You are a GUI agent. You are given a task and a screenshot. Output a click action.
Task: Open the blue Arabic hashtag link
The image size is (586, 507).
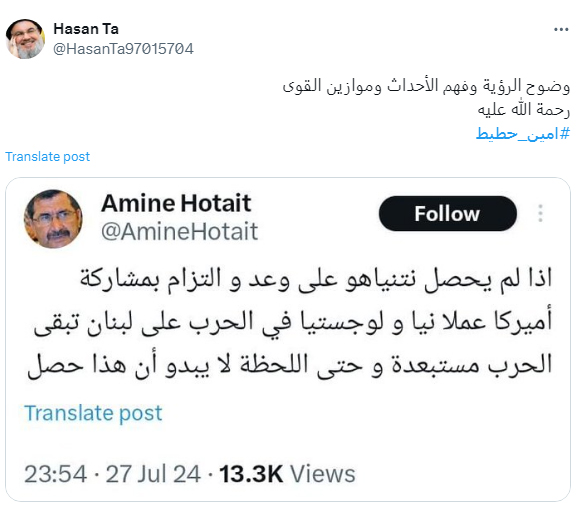523,133
